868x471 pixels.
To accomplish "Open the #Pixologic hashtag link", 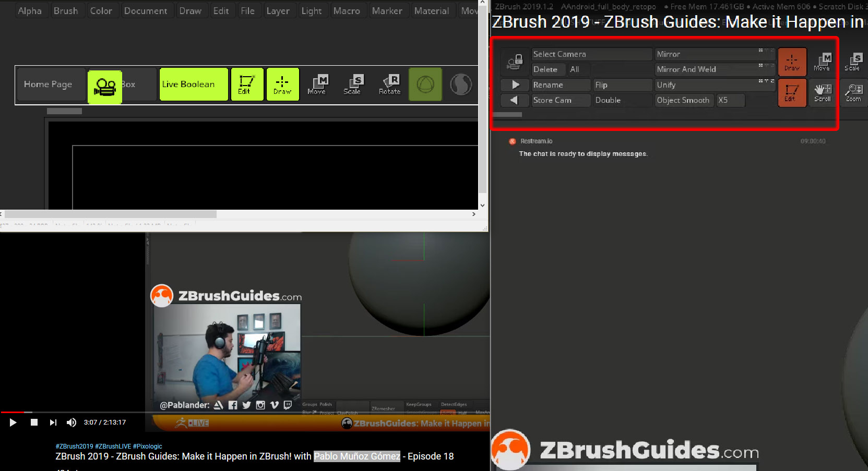I will pos(148,446).
